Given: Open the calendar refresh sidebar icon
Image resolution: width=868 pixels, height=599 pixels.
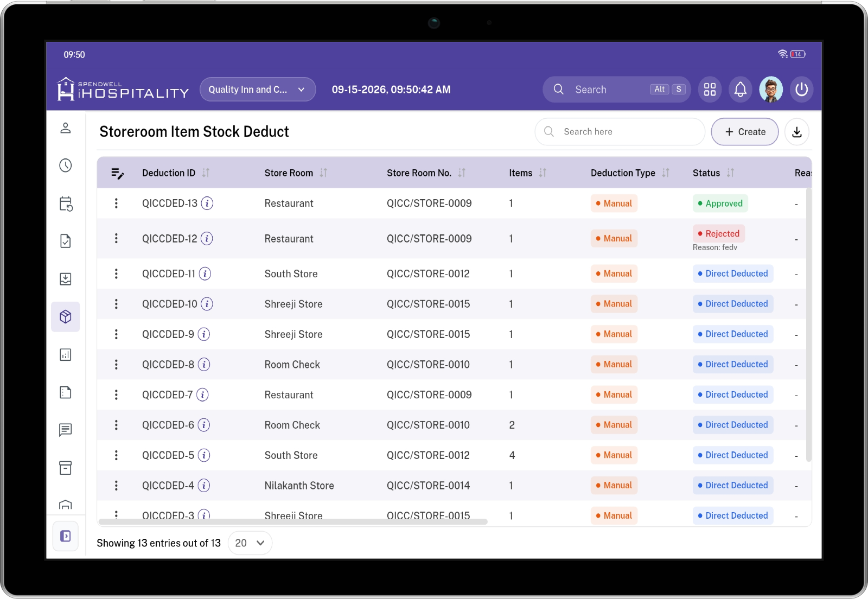Looking at the screenshot, I should coord(66,203).
